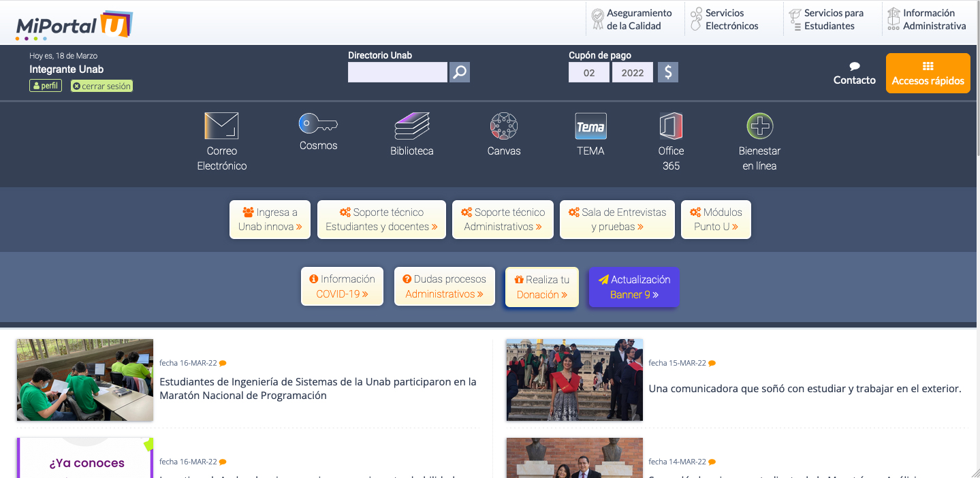Image resolution: width=980 pixels, height=478 pixels.
Task: Expand the Aseguramiento de la Calidad menu
Action: pyautogui.click(x=632, y=19)
